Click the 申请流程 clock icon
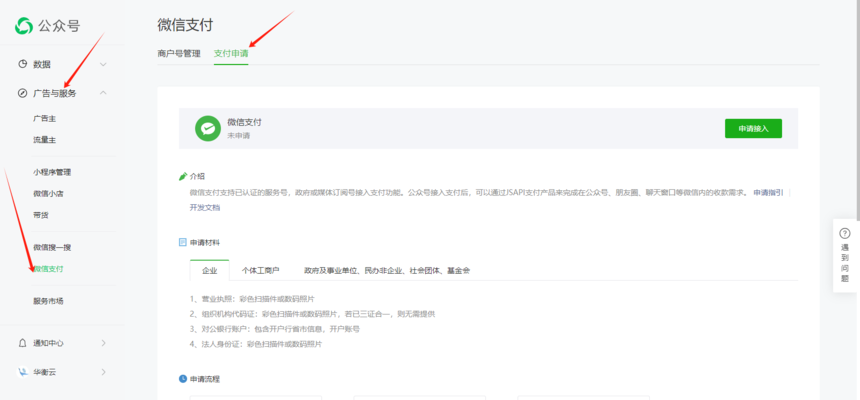Screen dimensions: 860x400 [x=183, y=379]
